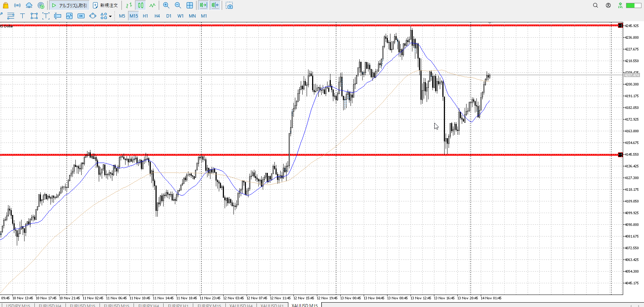Image resolution: width=644 pixels, height=307 pixels.
Task: Select the D1 timeframe
Action: tap(169, 16)
